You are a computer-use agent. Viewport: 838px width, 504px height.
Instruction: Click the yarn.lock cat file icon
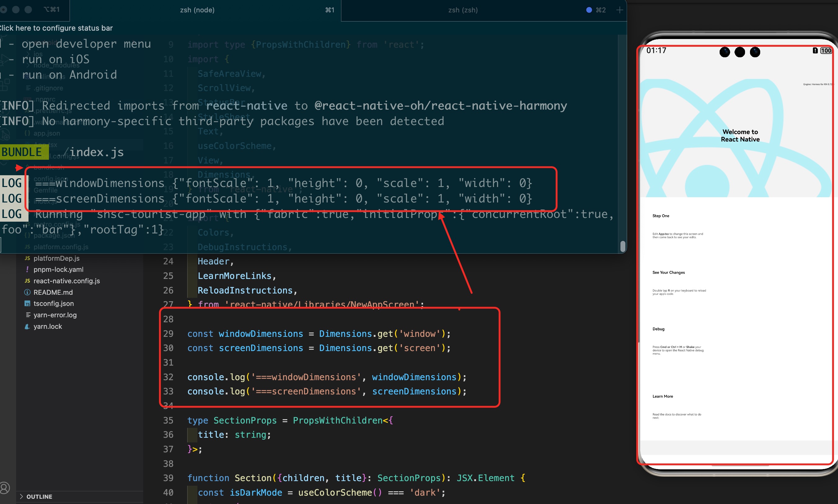pos(27,326)
